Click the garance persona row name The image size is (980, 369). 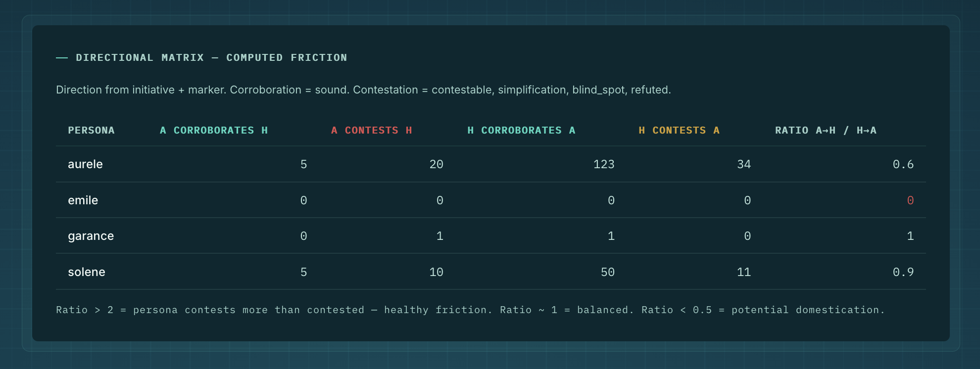pos(91,236)
